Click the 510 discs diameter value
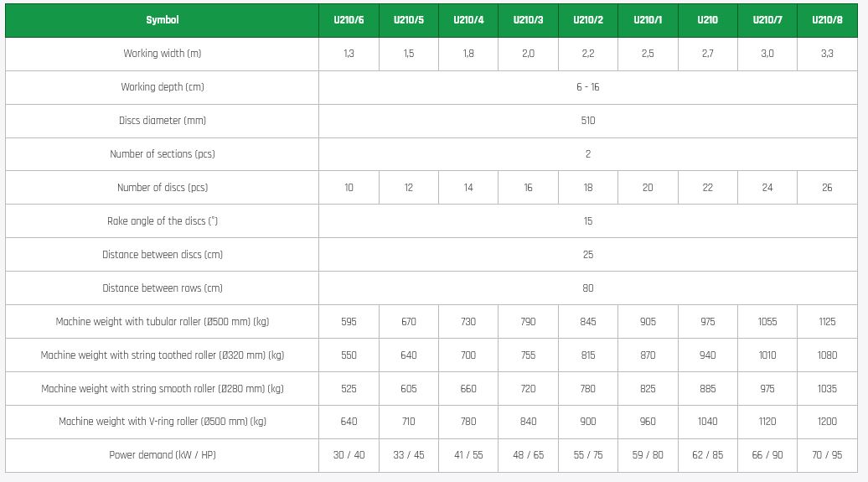This screenshot has width=868, height=482. [587, 121]
